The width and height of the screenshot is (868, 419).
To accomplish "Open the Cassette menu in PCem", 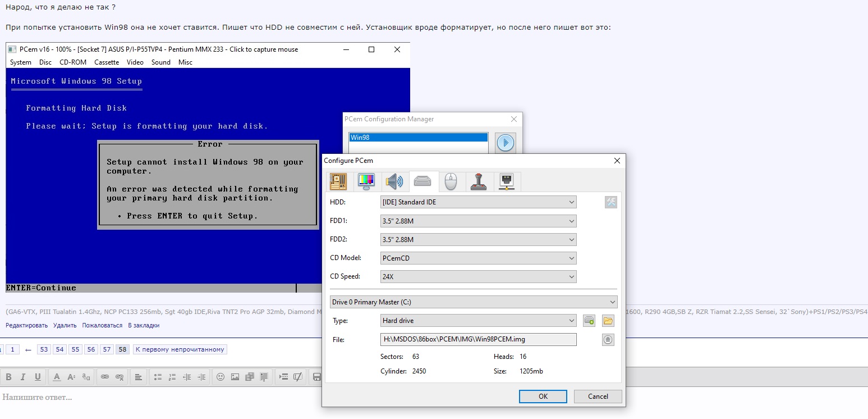I will (x=107, y=62).
